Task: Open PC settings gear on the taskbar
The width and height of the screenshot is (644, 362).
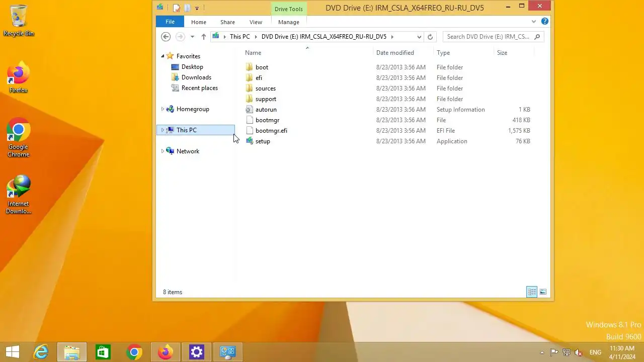Action: point(196,352)
